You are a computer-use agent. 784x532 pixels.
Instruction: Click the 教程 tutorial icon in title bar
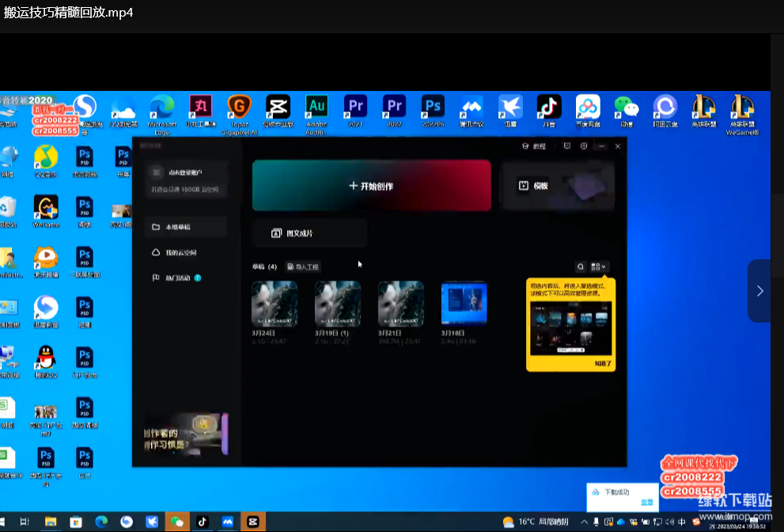tap(534, 146)
